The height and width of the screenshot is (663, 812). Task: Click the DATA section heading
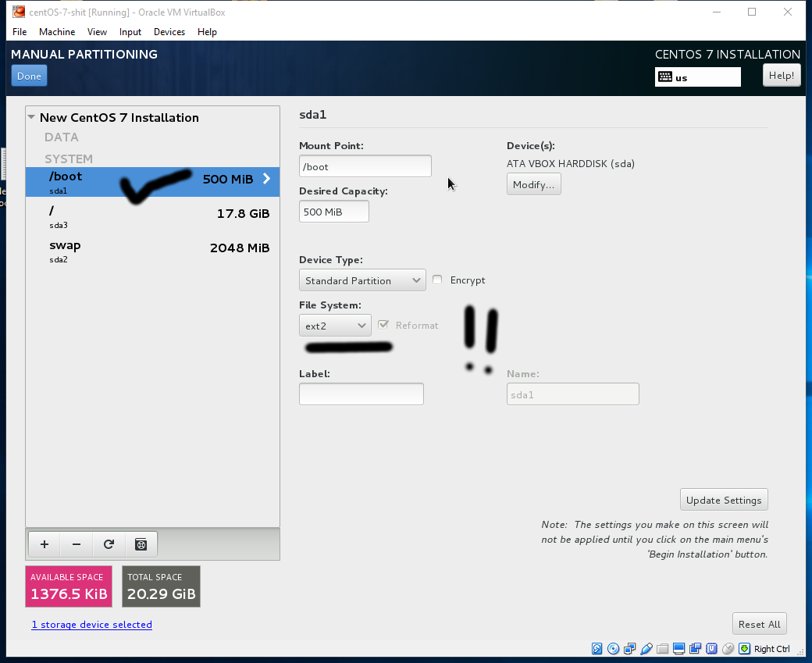coord(62,137)
